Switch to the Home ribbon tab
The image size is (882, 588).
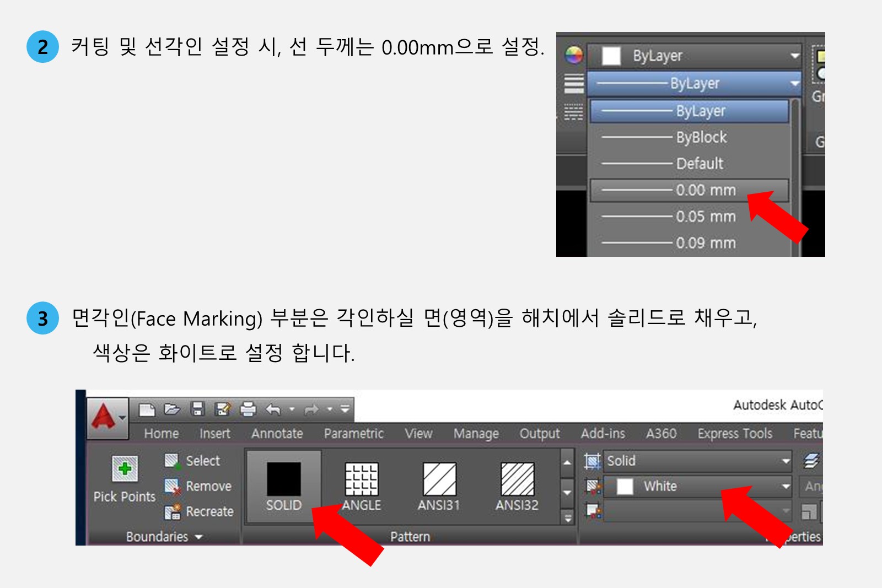pos(162,434)
